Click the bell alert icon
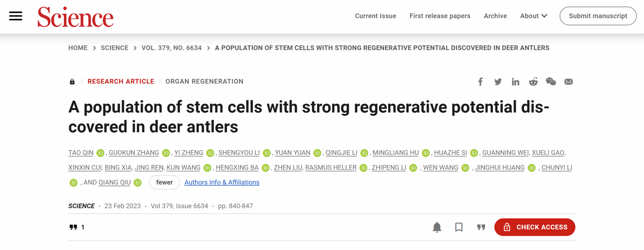Image resolution: width=644 pixels, height=250 pixels. 437,227
